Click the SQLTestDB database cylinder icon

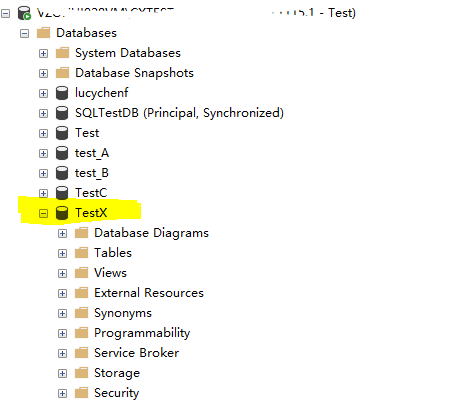click(x=62, y=113)
